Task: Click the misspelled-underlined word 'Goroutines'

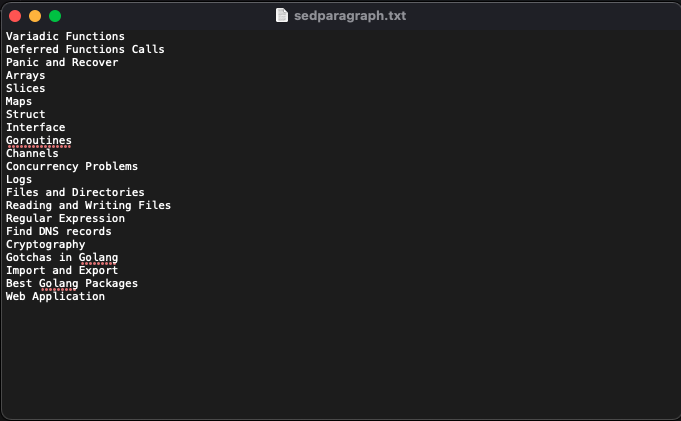Action: click(39, 140)
